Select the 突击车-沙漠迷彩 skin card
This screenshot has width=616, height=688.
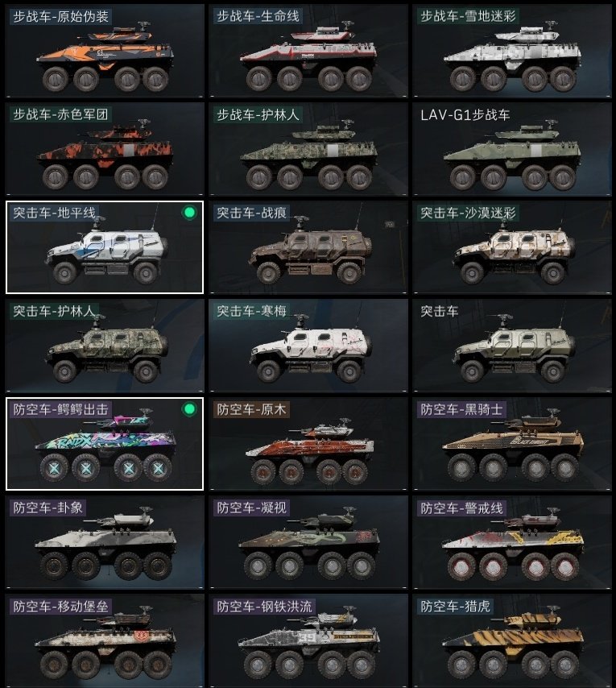click(x=512, y=247)
